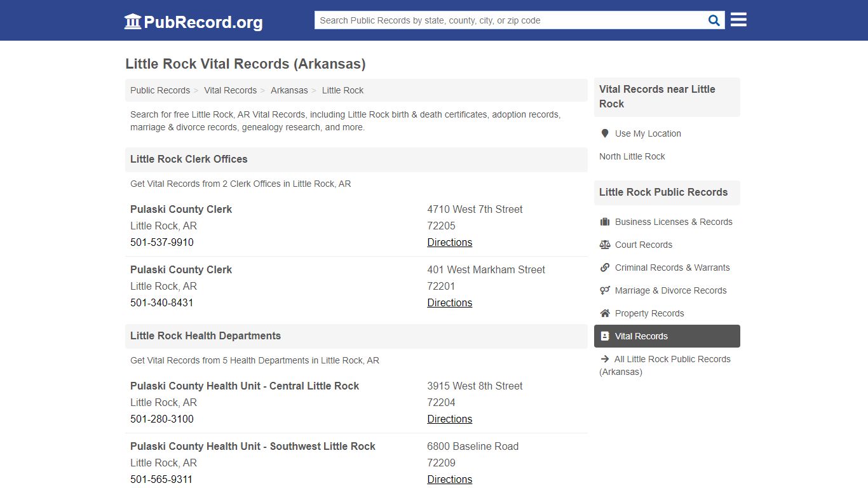Select the highlighted Vital Records sidebar item
The height and width of the screenshot is (488, 868).
tap(667, 336)
